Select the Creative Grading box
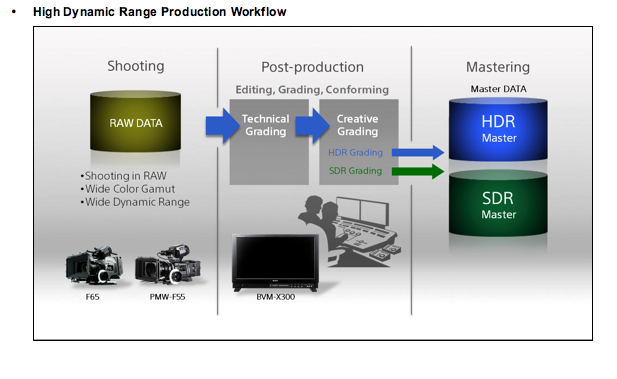Viewport: 617px width, 379px height. click(x=359, y=142)
